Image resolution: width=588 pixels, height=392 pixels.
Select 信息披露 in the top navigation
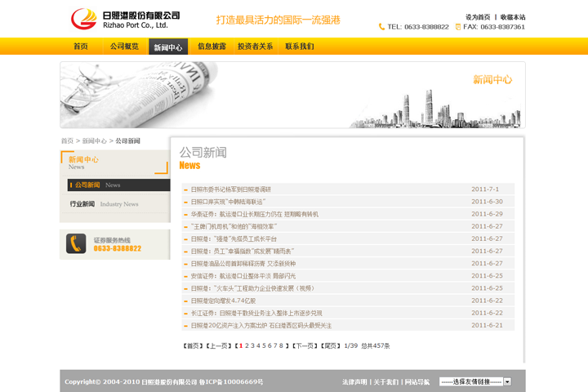click(212, 47)
